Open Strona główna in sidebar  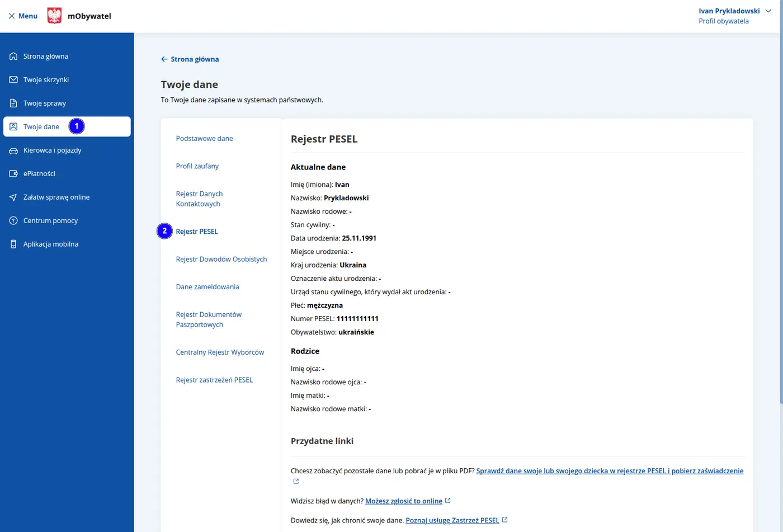pos(67,57)
